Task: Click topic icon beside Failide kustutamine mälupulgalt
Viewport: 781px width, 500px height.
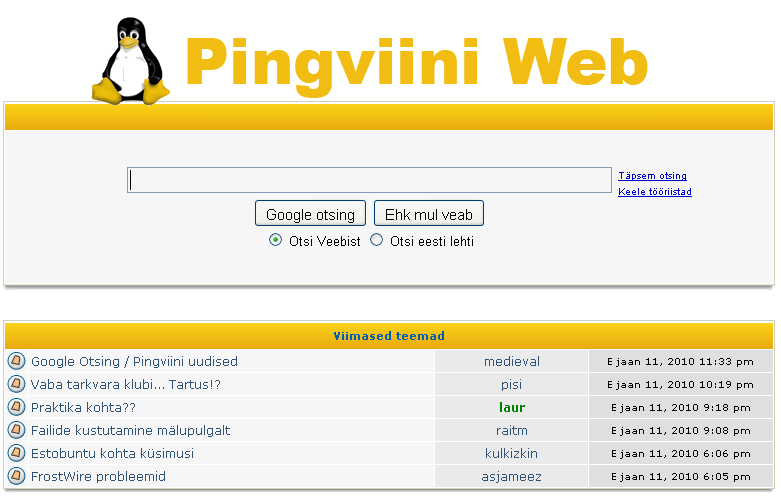Action: pos(16,430)
